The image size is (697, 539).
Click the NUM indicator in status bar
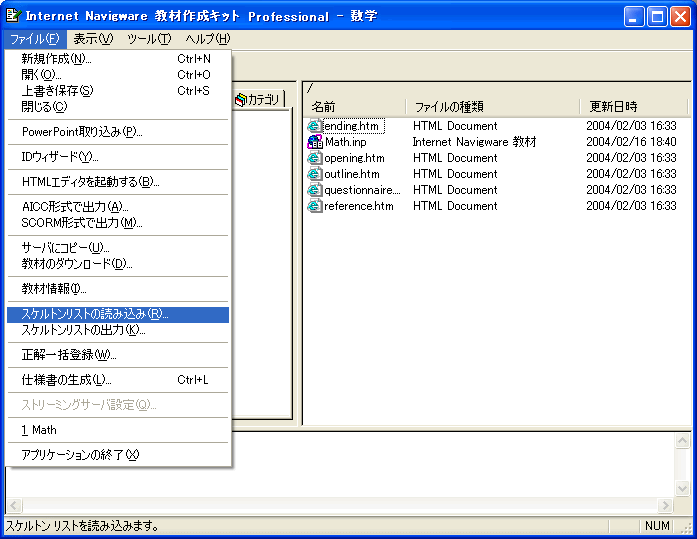(x=657, y=526)
